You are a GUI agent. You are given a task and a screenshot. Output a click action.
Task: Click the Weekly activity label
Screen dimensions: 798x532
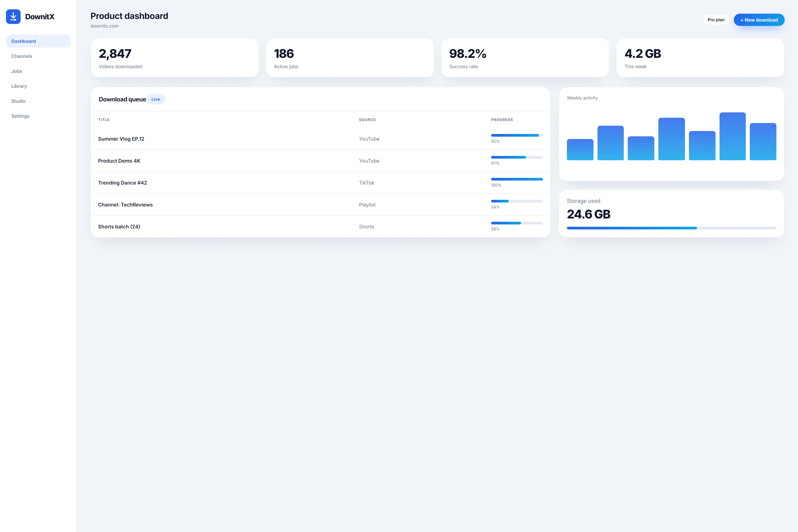pos(582,98)
